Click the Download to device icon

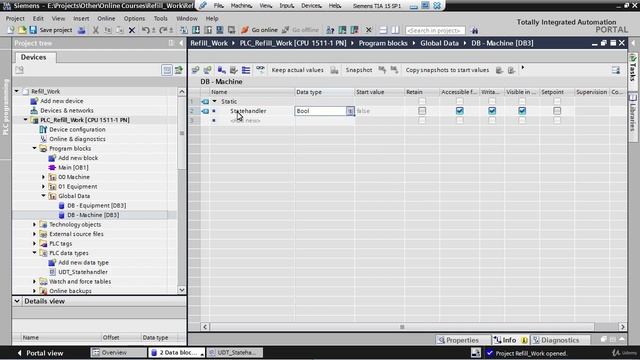(196, 30)
